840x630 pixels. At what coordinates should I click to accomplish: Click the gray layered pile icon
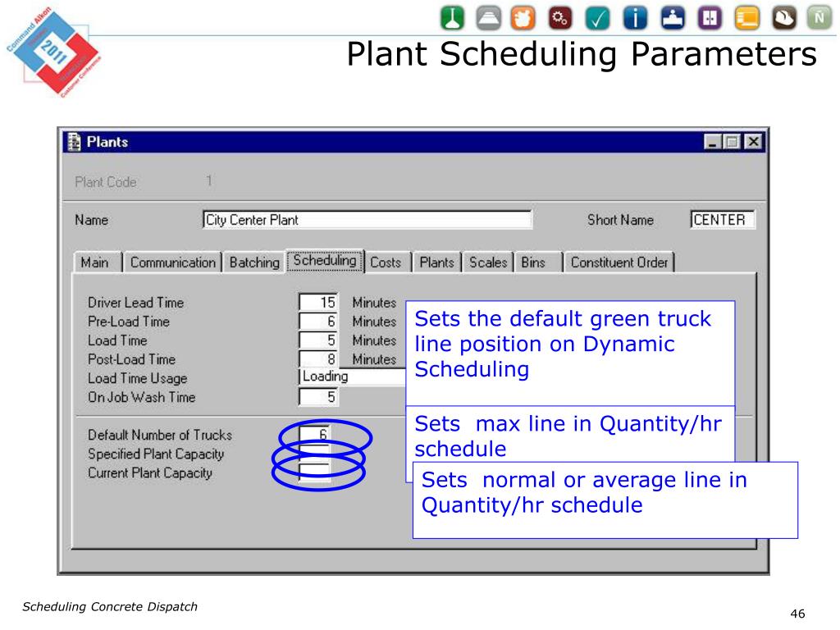click(x=489, y=18)
